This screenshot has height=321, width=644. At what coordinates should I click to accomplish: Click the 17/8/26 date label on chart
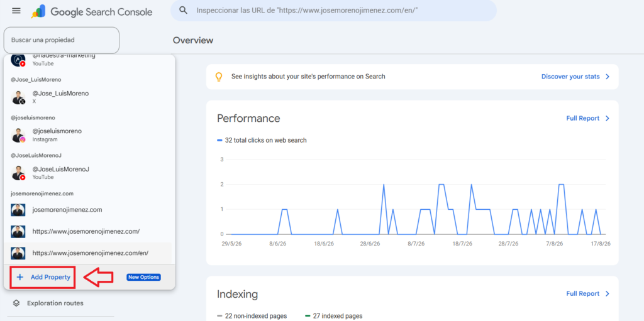point(601,243)
